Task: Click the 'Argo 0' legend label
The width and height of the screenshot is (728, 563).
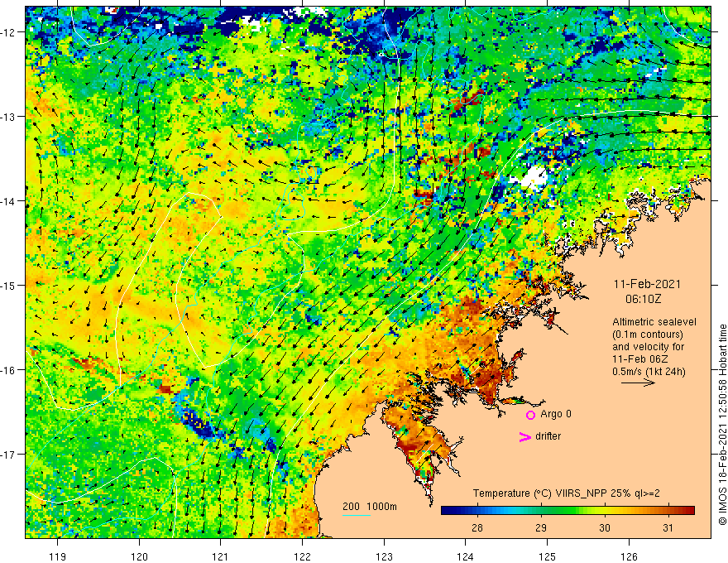Action: click(556, 414)
